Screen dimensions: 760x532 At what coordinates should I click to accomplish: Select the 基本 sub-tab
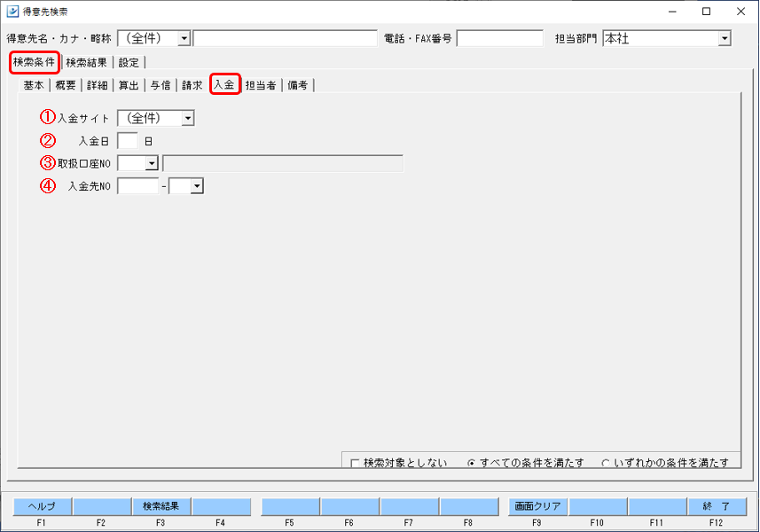point(34,85)
